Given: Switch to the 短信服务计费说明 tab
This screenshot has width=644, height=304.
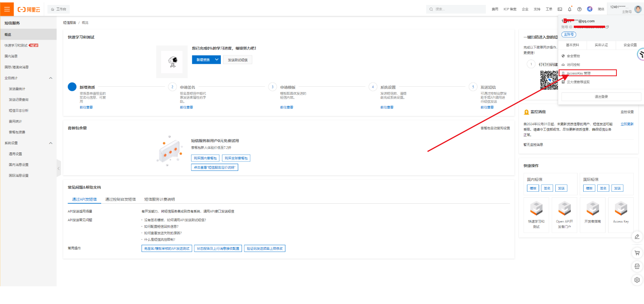Looking at the screenshot, I should click(160, 199).
